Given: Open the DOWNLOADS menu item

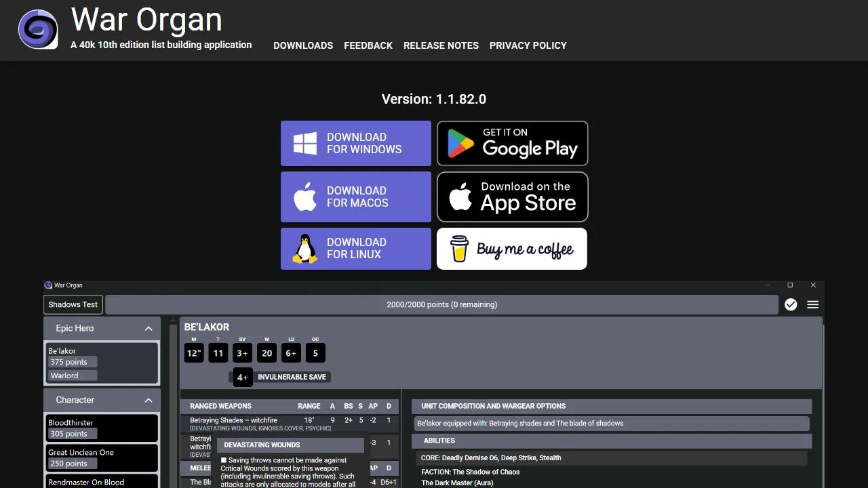Looking at the screenshot, I should tap(303, 45).
